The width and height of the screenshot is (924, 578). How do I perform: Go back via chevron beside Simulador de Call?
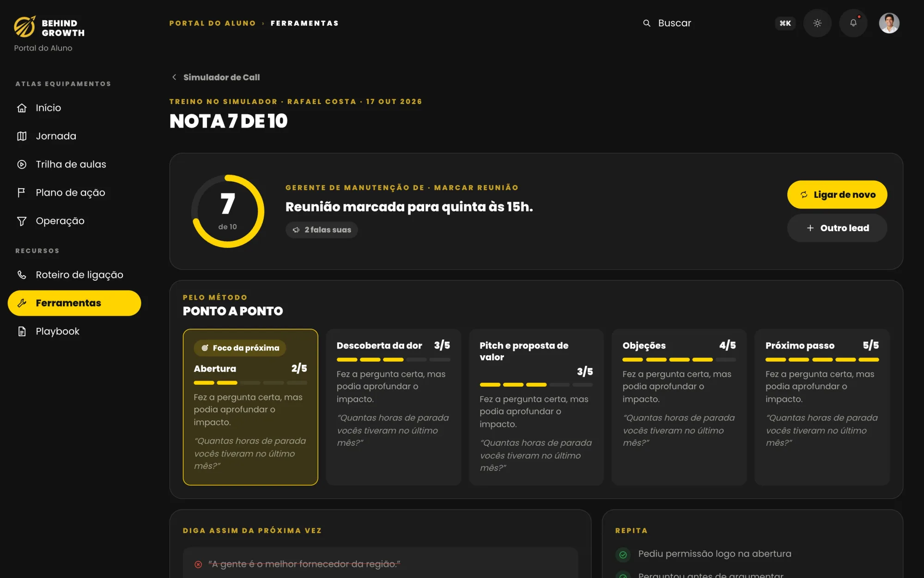coord(174,77)
